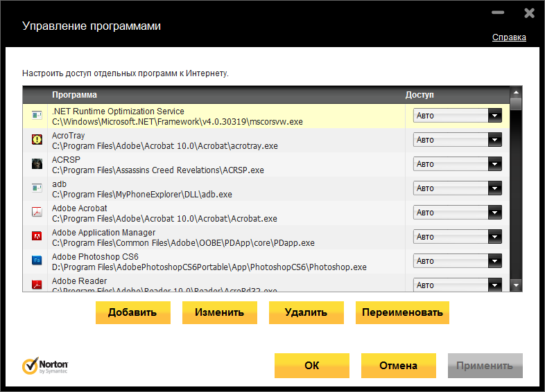545x392 pixels.
Task: Select the 'Adobe Acrobat' row name
Action: 79,208
